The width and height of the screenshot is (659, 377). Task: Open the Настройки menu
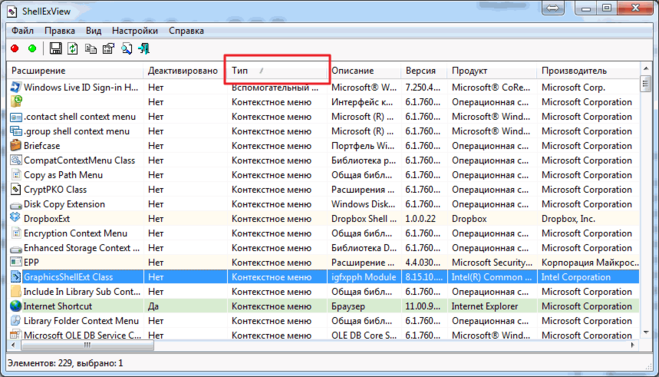135,31
